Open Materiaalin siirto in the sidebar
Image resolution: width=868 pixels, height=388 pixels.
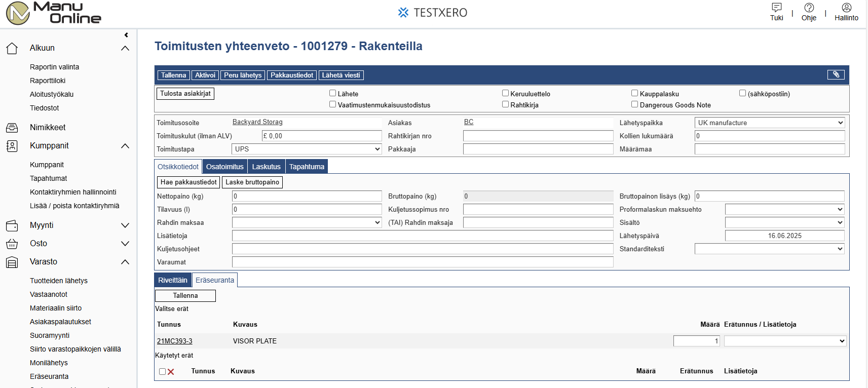56,308
